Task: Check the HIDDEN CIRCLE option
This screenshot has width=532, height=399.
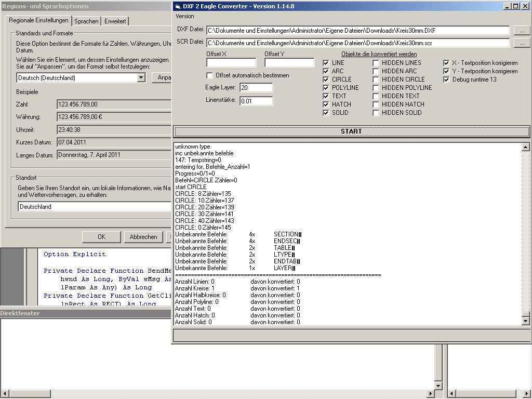Action: tap(376, 79)
